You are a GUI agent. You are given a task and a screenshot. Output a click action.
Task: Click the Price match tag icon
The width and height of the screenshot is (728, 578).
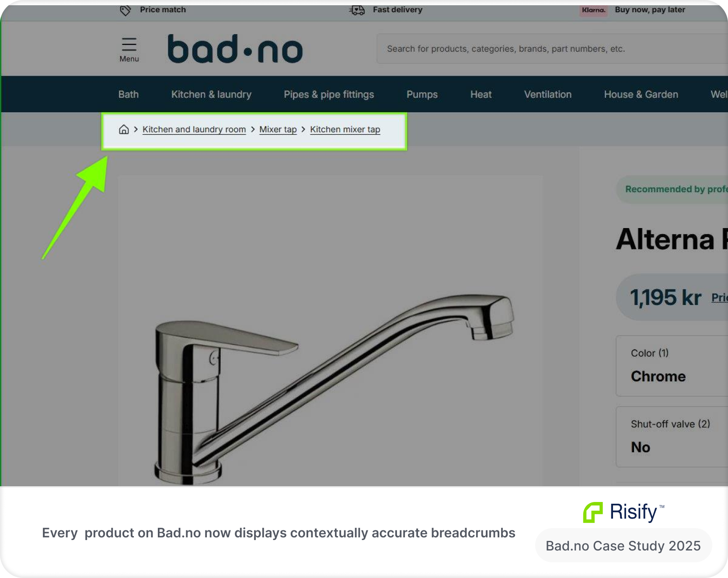pyautogui.click(x=125, y=10)
